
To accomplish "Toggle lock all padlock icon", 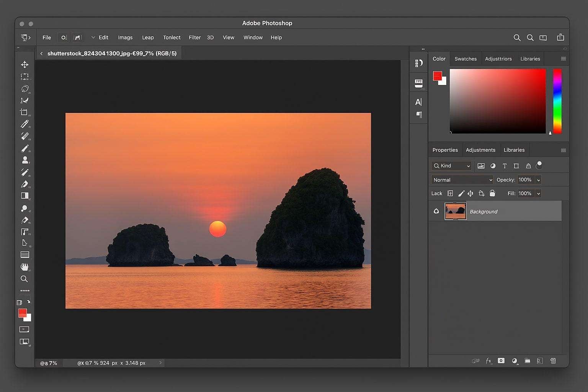I will (x=492, y=193).
